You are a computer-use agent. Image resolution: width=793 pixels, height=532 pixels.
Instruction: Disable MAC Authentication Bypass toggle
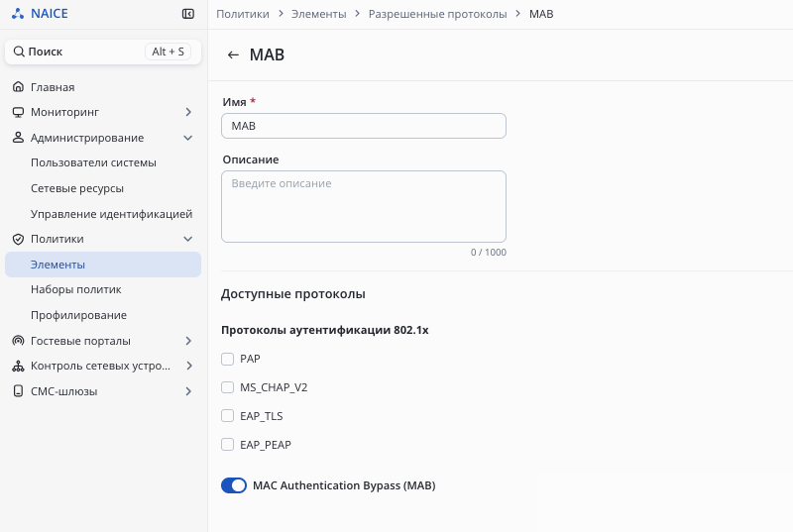234,485
